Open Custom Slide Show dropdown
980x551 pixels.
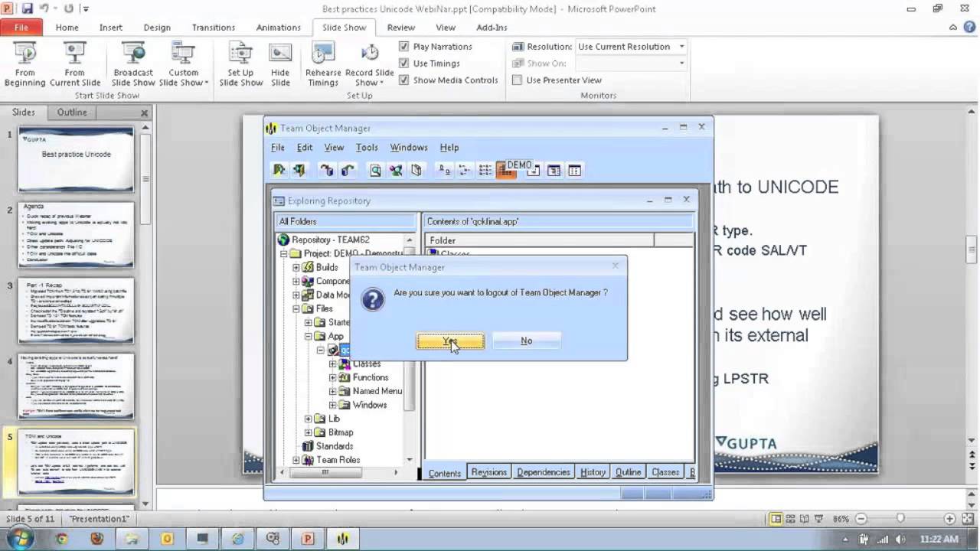184,64
